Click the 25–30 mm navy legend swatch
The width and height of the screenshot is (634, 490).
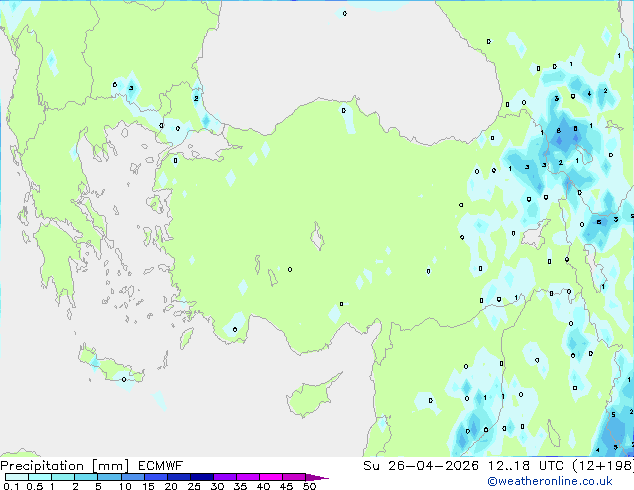(202, 477)
